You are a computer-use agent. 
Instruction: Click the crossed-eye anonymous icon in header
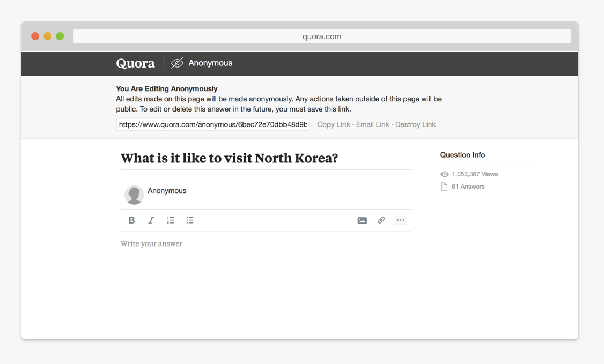177,63
